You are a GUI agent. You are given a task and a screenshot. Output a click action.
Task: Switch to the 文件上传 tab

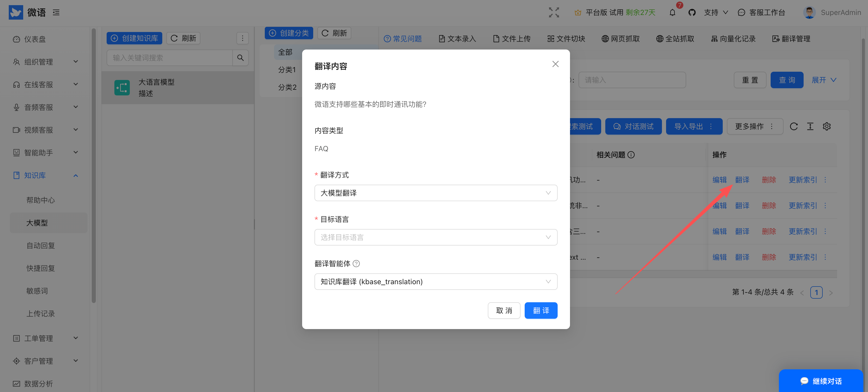[512, 39]
